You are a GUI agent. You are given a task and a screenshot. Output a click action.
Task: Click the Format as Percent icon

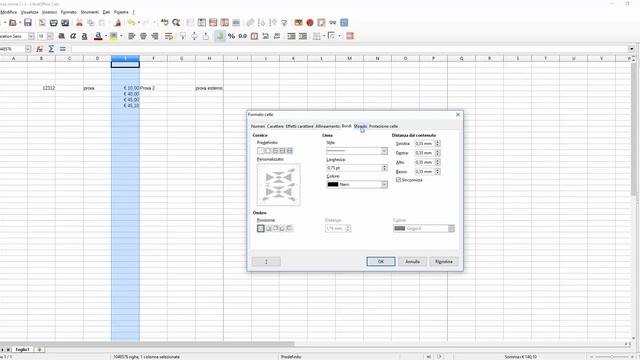coord(231,36)
